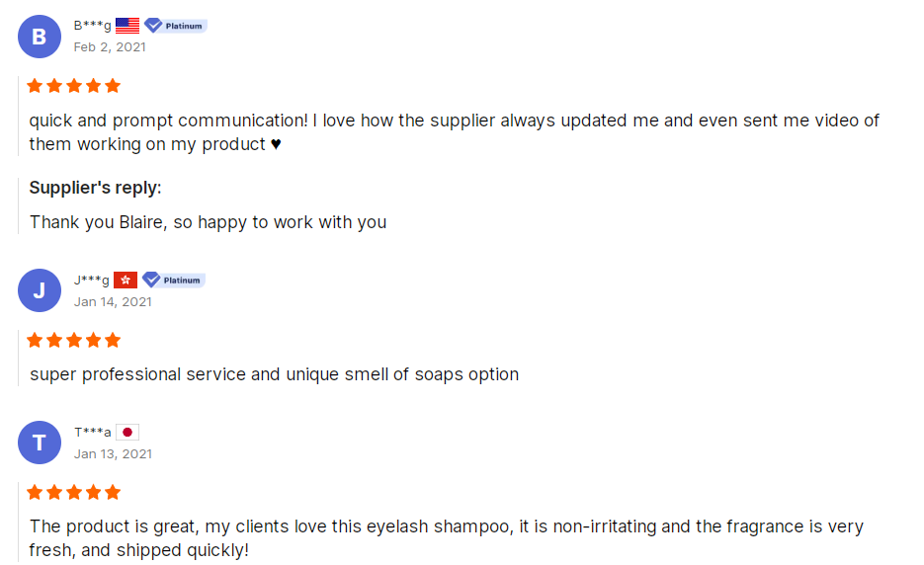Click the star rating above soaps review

(74, 340)
